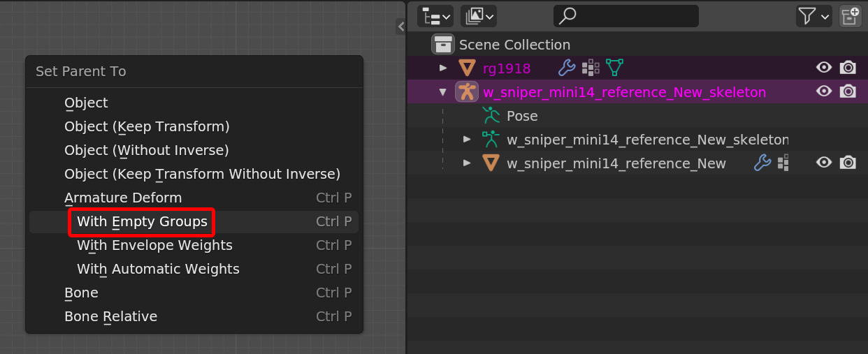Click the orange mesh triangle icon for rg1918
This screenshot has width=868, height=354.
point(466,68)
